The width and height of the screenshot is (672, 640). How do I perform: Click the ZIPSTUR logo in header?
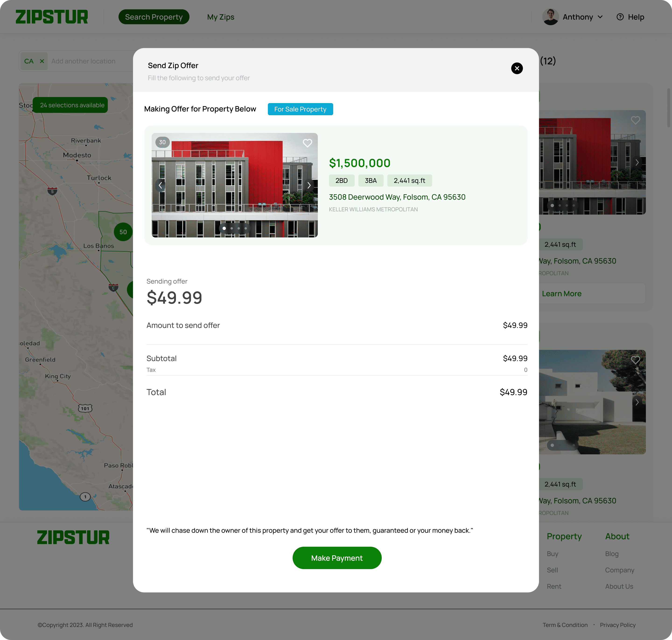[x=52, y=17]
